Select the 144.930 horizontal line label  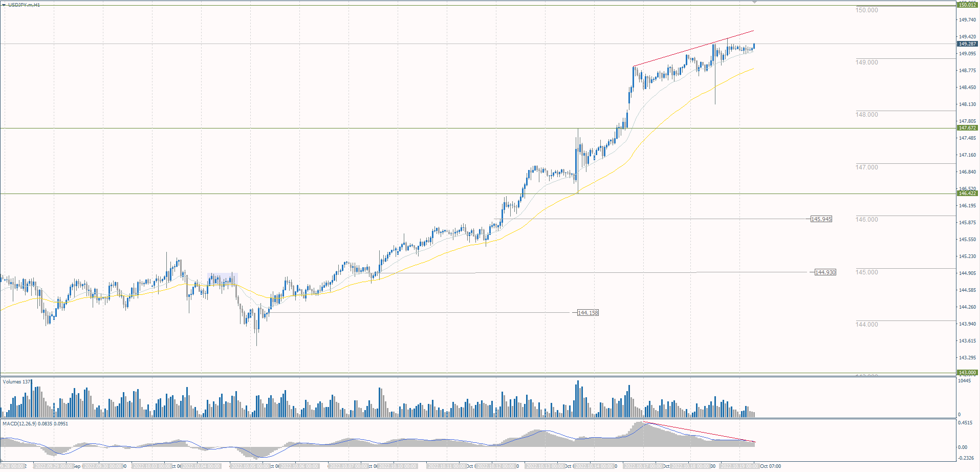(825, 272)
